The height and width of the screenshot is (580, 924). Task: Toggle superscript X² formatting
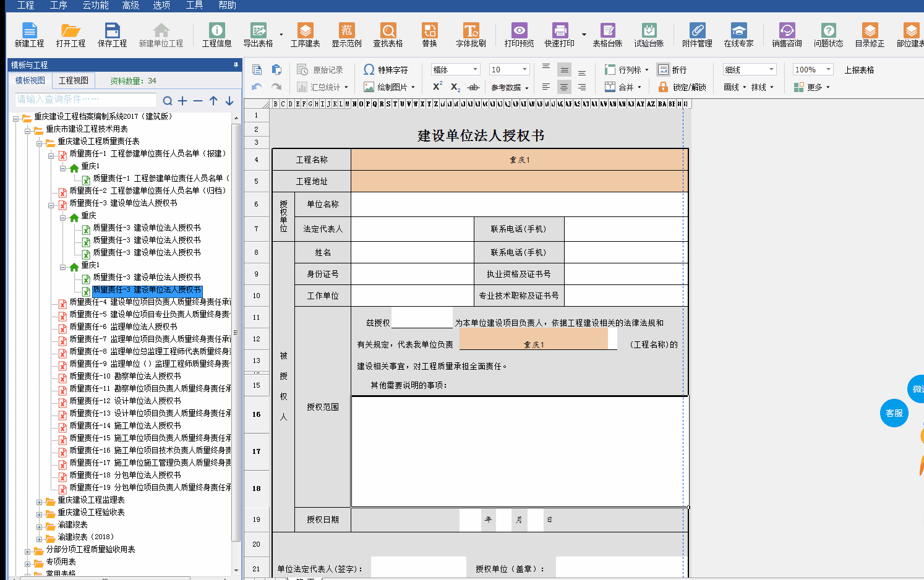(x=437, y=87)
